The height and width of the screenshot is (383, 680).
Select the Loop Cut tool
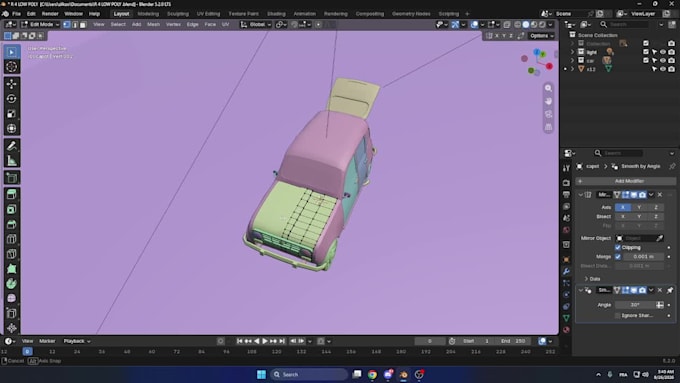tap(12, 239)
